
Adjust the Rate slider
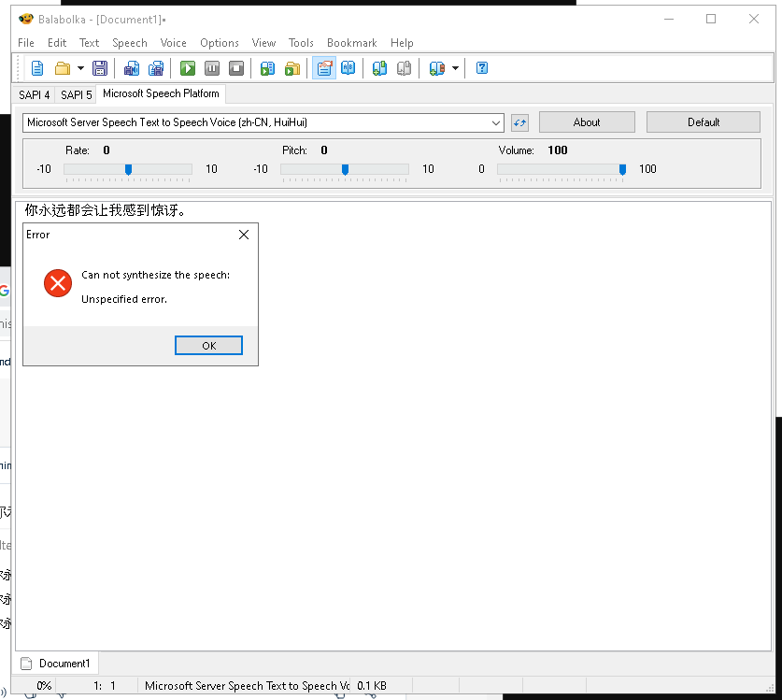click(128, 170)
